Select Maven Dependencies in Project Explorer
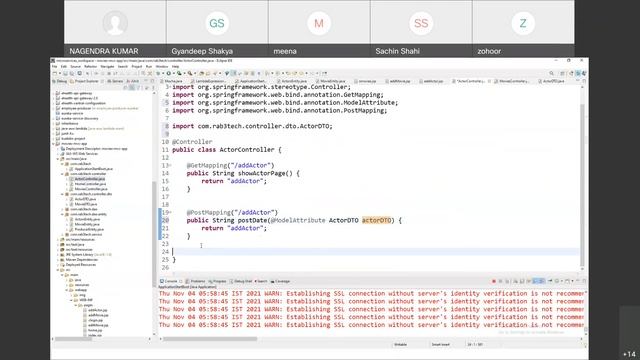 79,260
